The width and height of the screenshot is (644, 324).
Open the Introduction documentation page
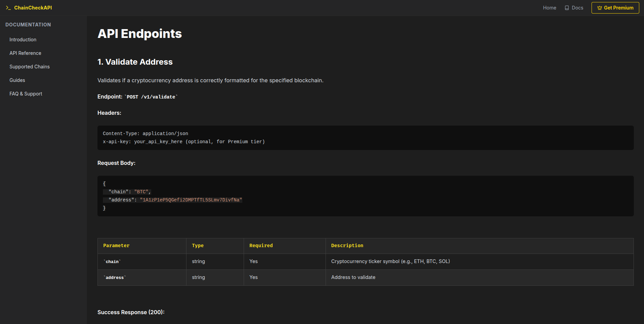pyautogui.click(x=23, y=40)
